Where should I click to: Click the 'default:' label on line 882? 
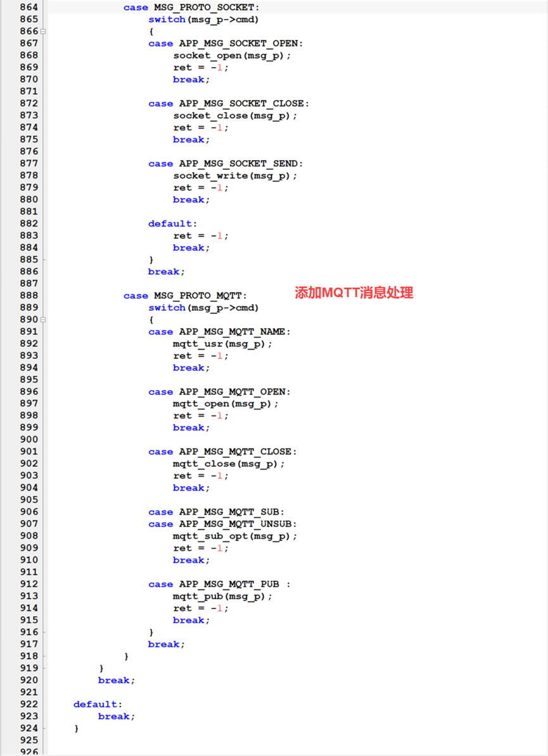point(173,224)
